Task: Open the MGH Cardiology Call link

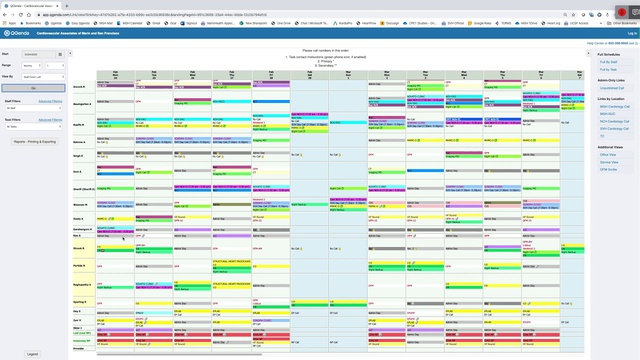Action: [x=614, y=107]
